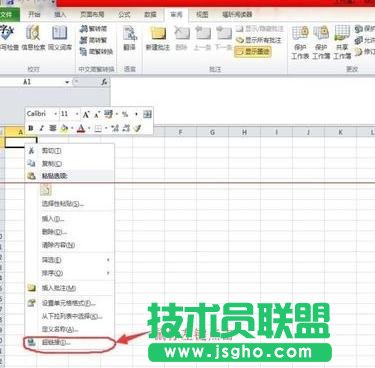
Task: Choose Hyperlink (超链接) in context menu
Action: coord(70,342)
